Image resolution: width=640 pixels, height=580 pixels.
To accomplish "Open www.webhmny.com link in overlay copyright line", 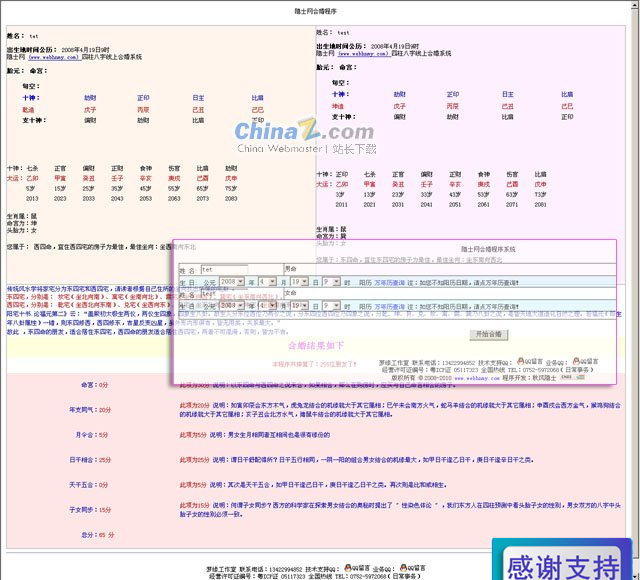I will tap(477, 378).
